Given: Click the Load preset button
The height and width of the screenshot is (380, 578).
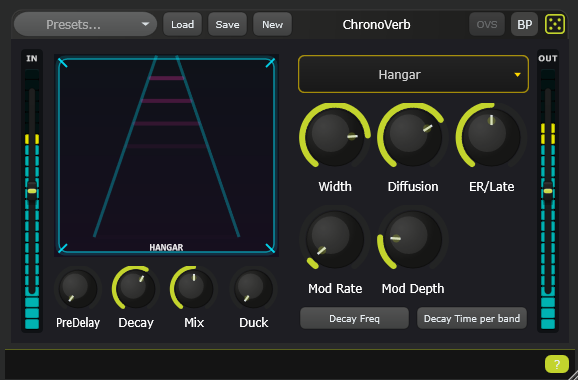Looking at the screenshot, I should [x=182, y=24].
